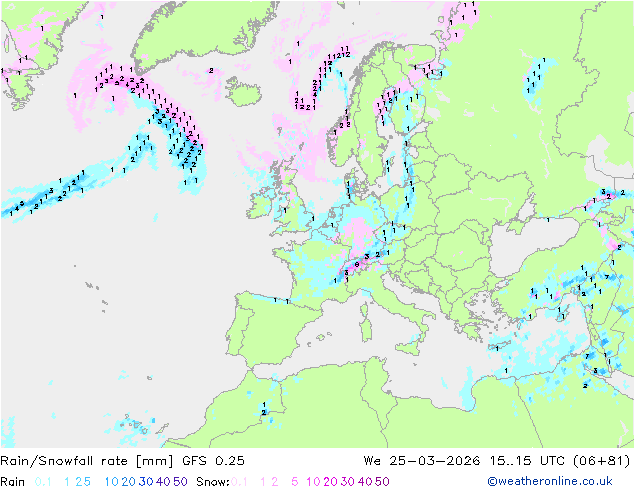This screenshot has width=634, height=490.
Task: Select the Snow legend 30 value
Action: (348, 482)
